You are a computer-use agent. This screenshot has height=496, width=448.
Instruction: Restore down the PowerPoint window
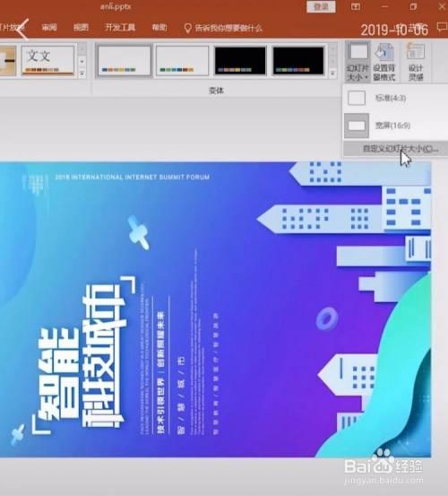[413, 6]
